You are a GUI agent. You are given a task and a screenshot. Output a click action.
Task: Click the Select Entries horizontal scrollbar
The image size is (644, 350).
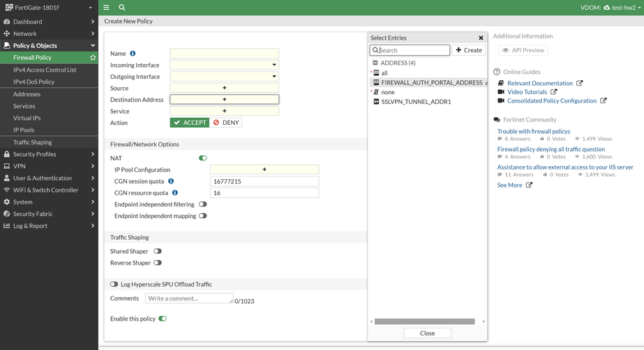tap(425, 321)
